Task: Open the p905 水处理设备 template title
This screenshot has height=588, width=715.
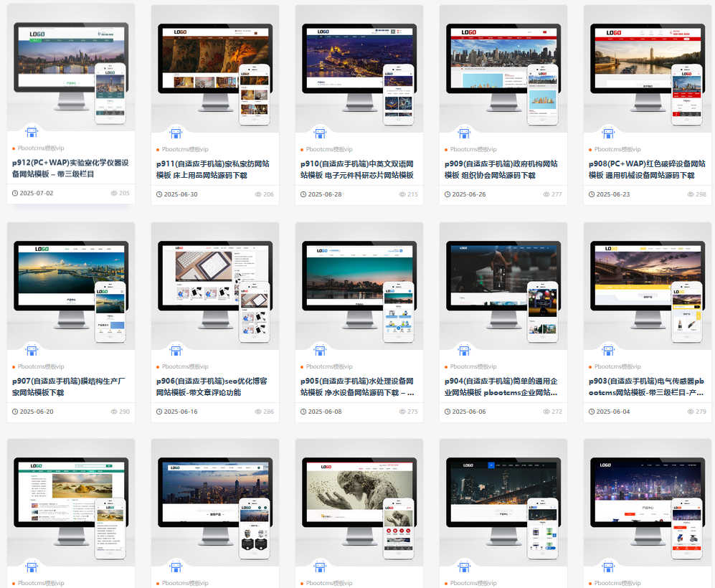Action: click(357, 387)
